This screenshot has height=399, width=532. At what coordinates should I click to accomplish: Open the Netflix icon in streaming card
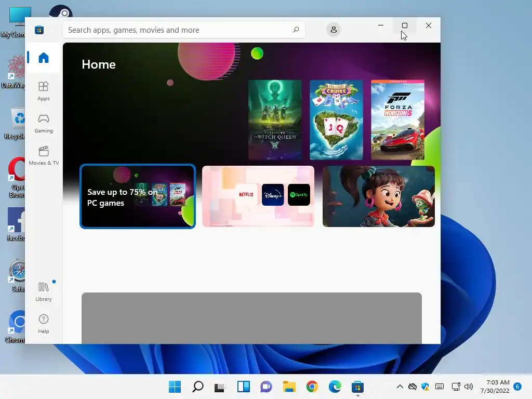coord(246,195)
